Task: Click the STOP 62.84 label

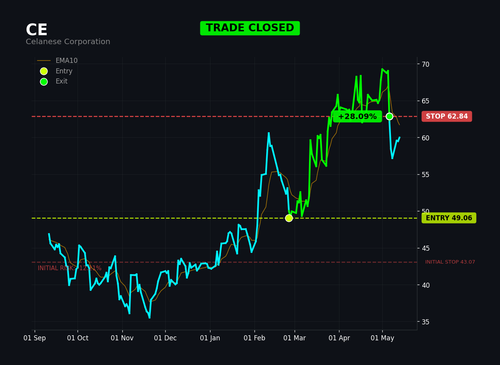Action: tap(447, 116)
